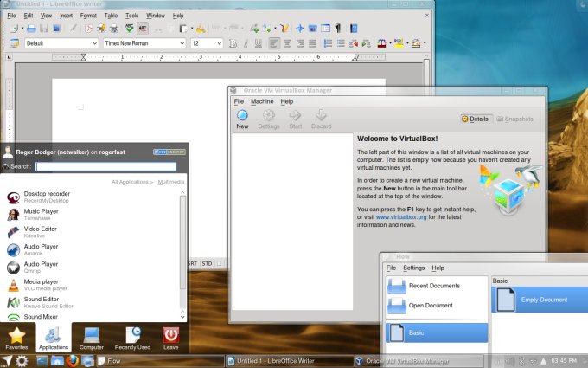Switch to the Favorites tab in launcher
The image size is (588, 368).
coord(16,339)
